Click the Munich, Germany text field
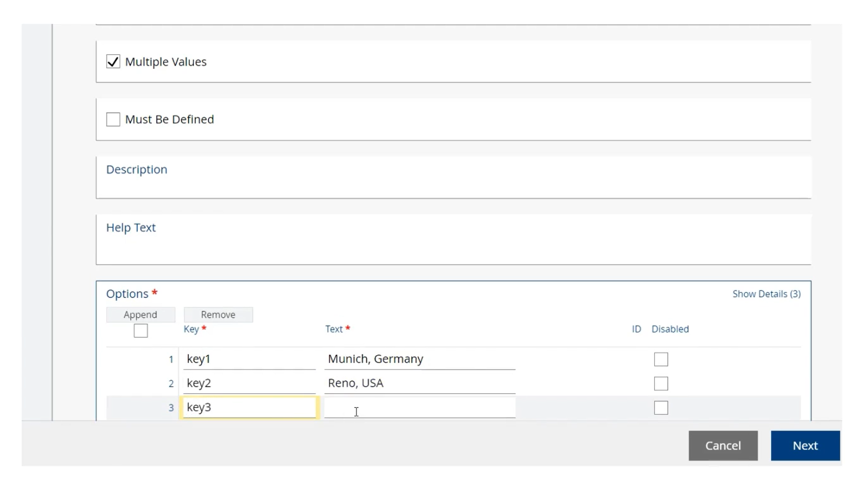 (419, 359)
